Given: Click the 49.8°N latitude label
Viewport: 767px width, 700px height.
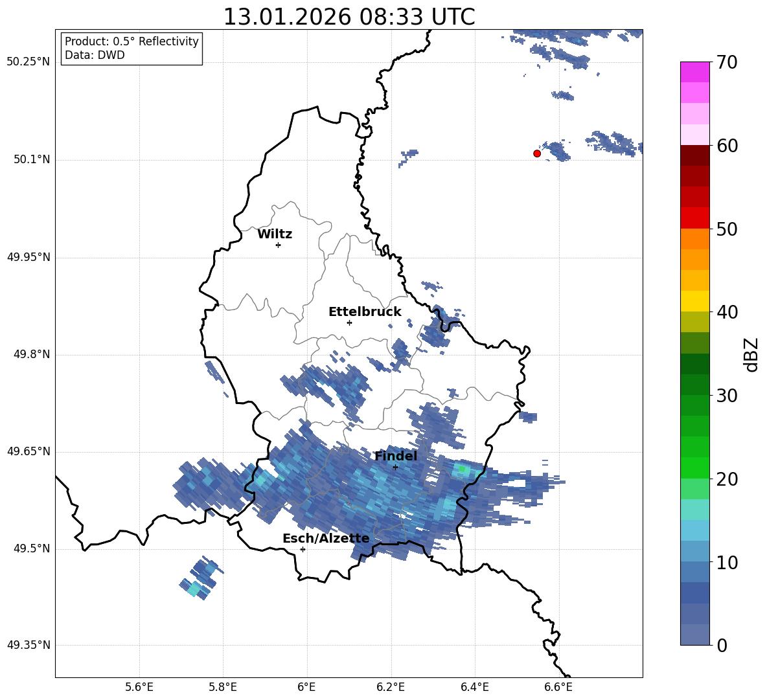Looking at the screenshot, I should (x=32, y=354).
